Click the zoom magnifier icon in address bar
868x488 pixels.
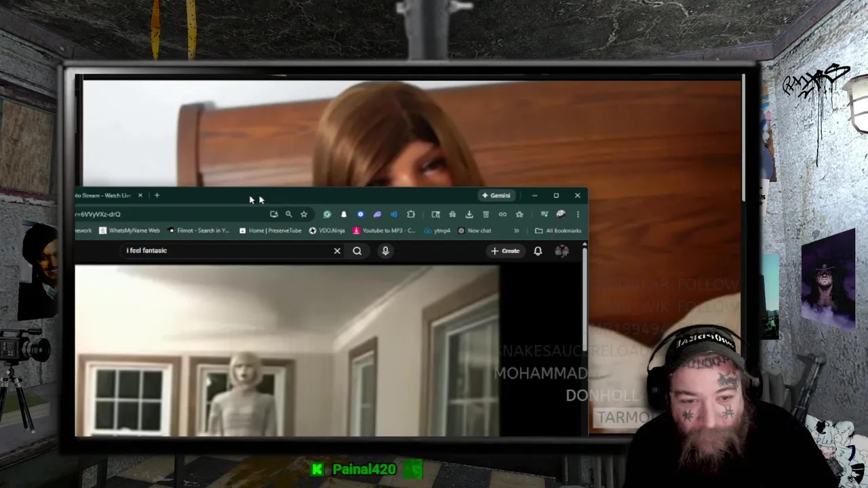[289, 214]
